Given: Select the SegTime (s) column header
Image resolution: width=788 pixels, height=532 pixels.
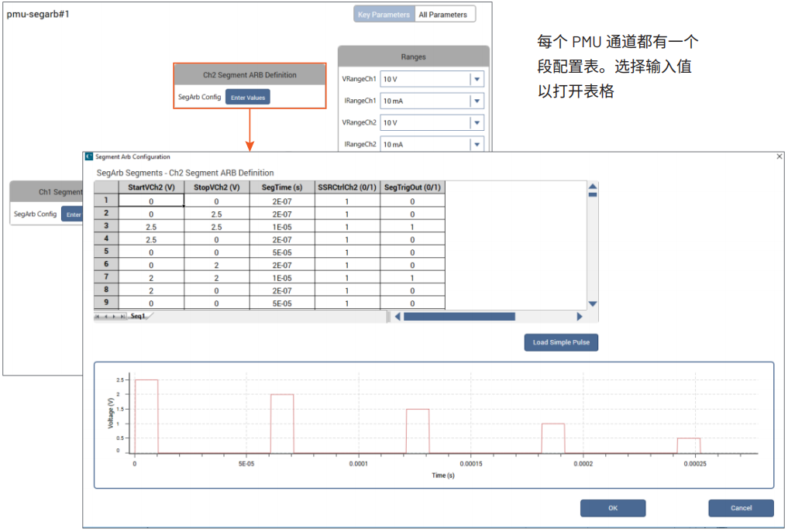Looking at the screenshot, I should click(x=282, y=187).
